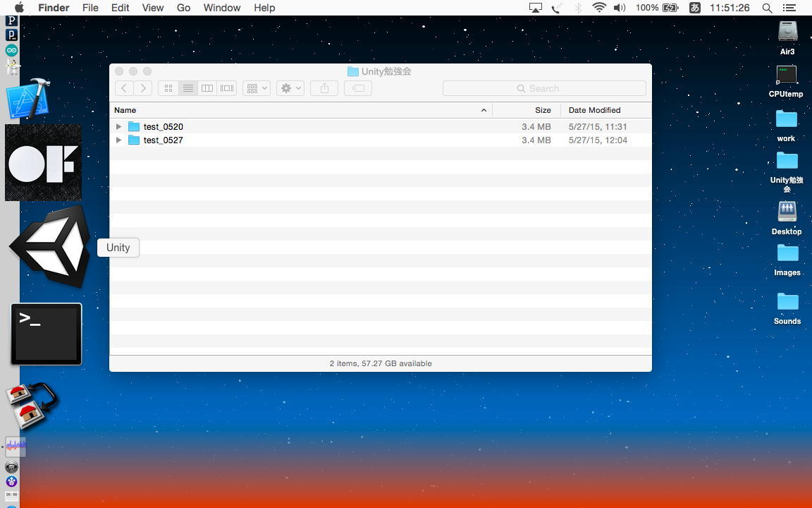Open the penguin app in the Dock
812x508 pixels.
coord(13,66)
